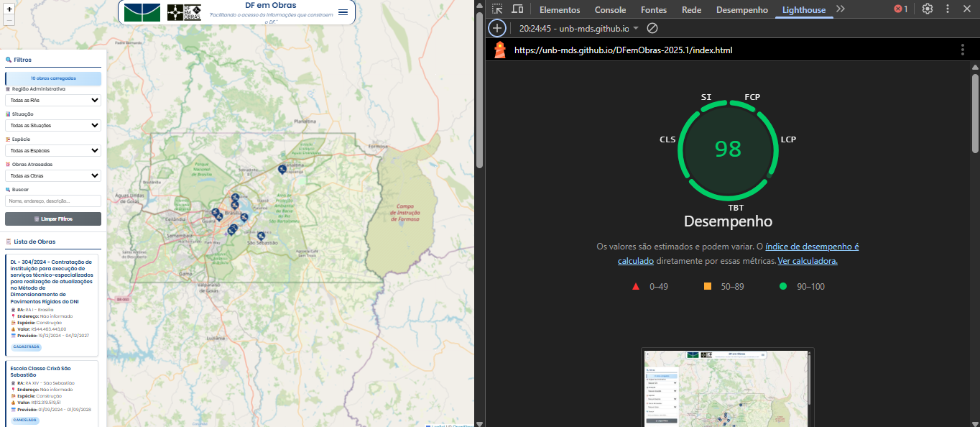Open the Ver calculadora link
This screenshot has width=980, height=427.
[808, 261]
